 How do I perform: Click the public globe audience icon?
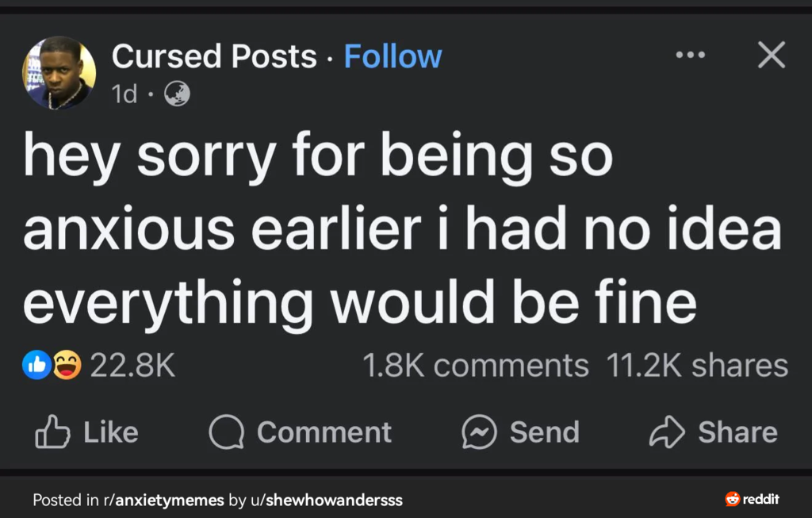pos(177,94)
